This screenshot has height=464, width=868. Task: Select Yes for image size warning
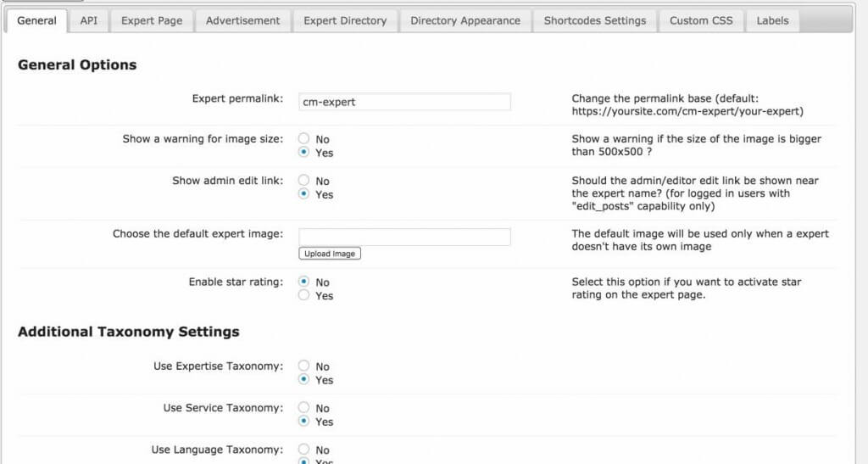coord(303,153)
